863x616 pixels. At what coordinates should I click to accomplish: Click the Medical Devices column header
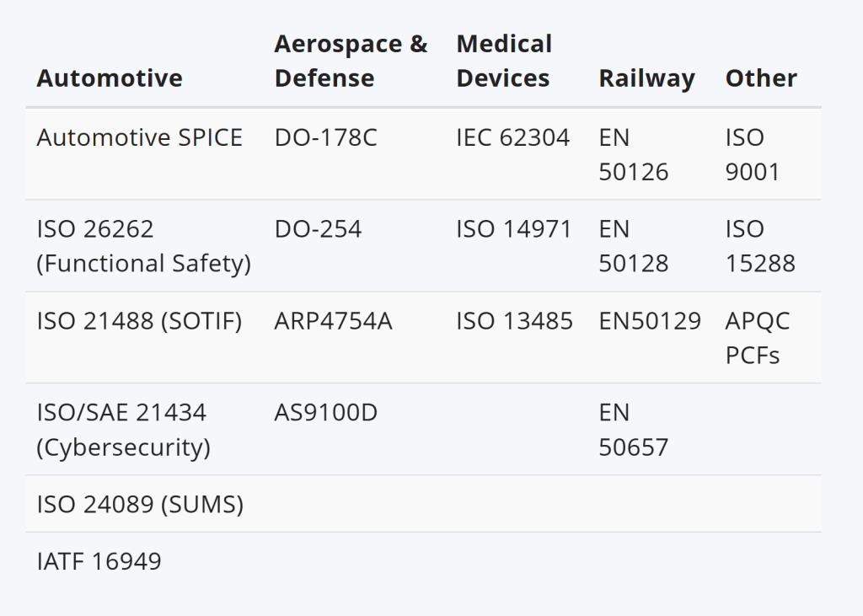coord(504,62)
